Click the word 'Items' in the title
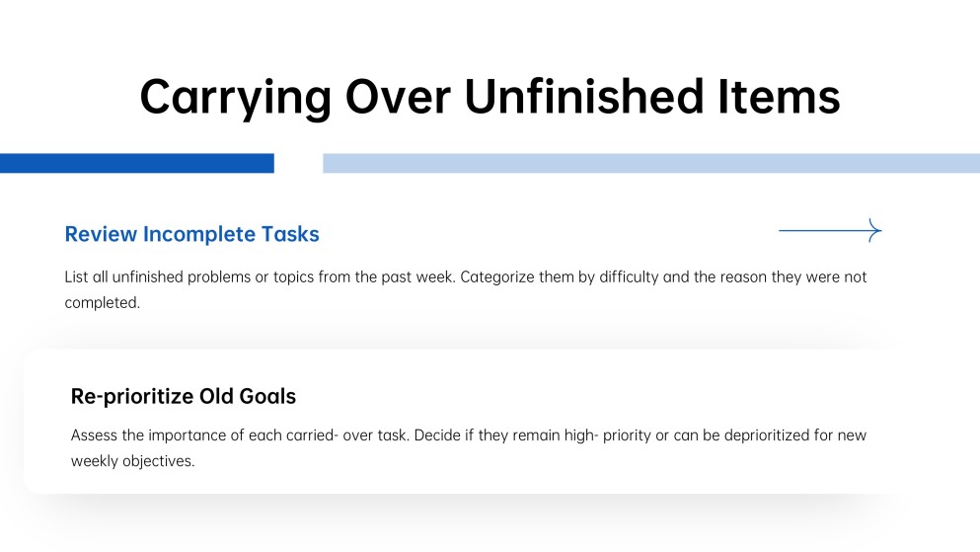Screen dimensions: 980x552 point(779,96)
